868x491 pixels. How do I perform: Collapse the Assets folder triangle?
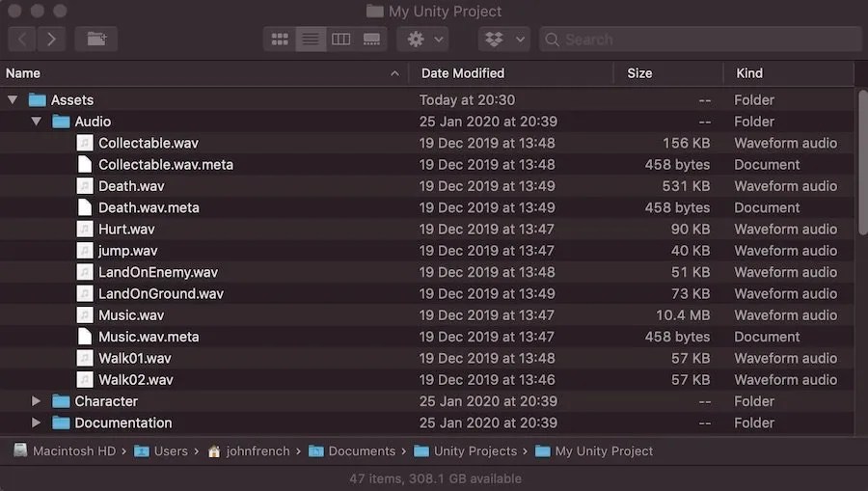pyautogui.click(x=13, y=100)
